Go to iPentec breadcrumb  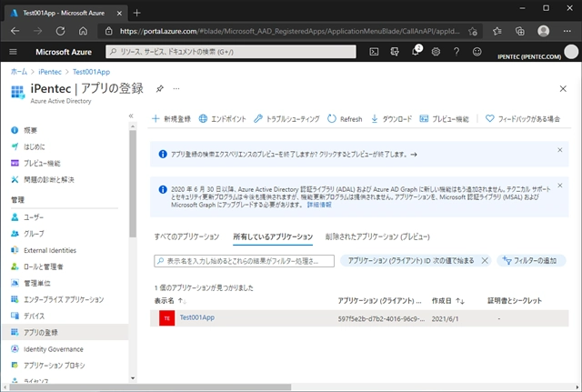(50, 72)
